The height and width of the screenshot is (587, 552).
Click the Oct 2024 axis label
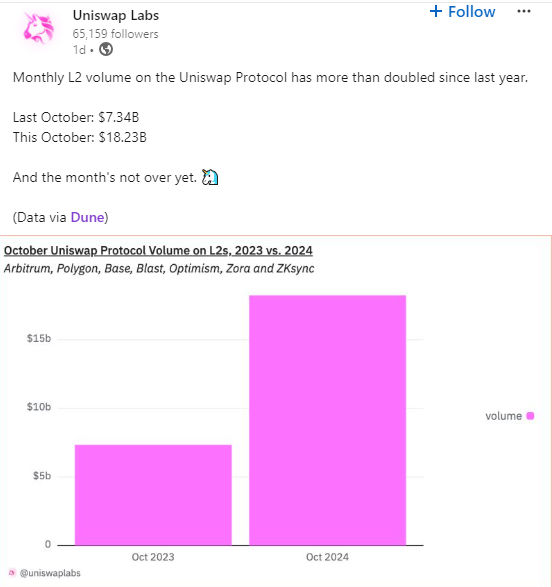click(327, 557)
